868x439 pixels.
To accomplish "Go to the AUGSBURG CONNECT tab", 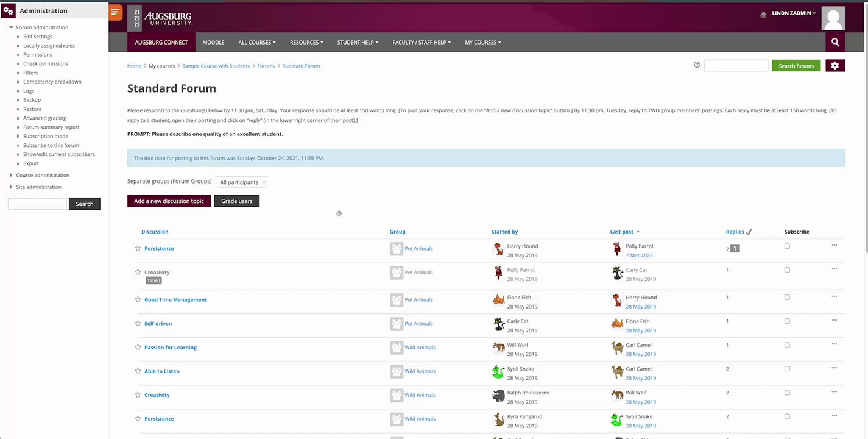I will [x=161, y=42].
